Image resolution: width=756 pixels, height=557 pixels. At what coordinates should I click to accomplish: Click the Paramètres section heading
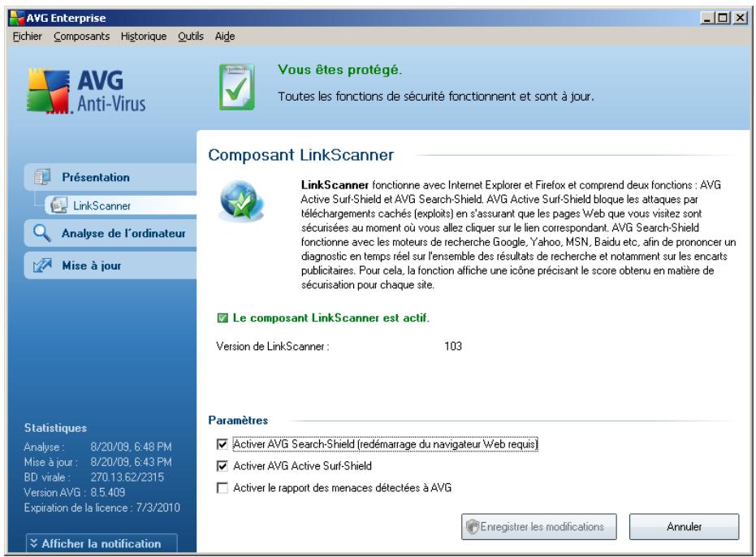(238, 420)
